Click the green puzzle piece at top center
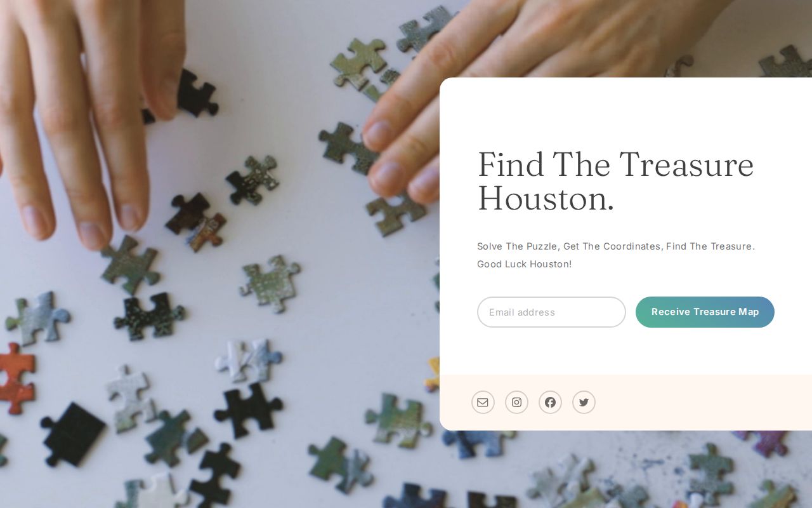Image resolution: width=812 pixels, height=508 pixels. [359, 63]
